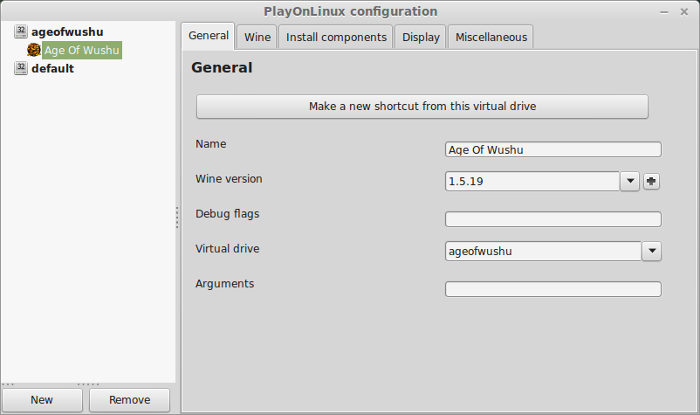
Task: Click the ageofwushu virtual drive icon
Action: [x=21, y=31]
